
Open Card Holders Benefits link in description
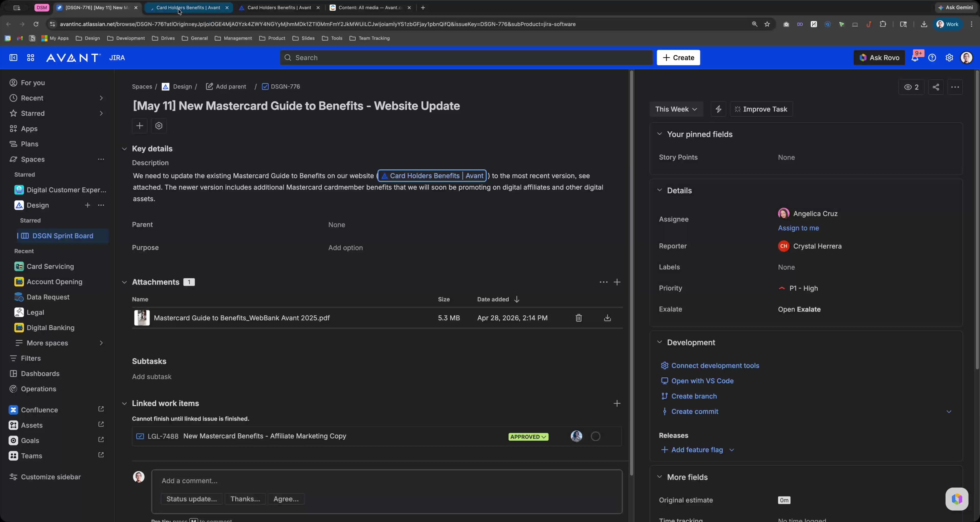(x=432, y=176)
